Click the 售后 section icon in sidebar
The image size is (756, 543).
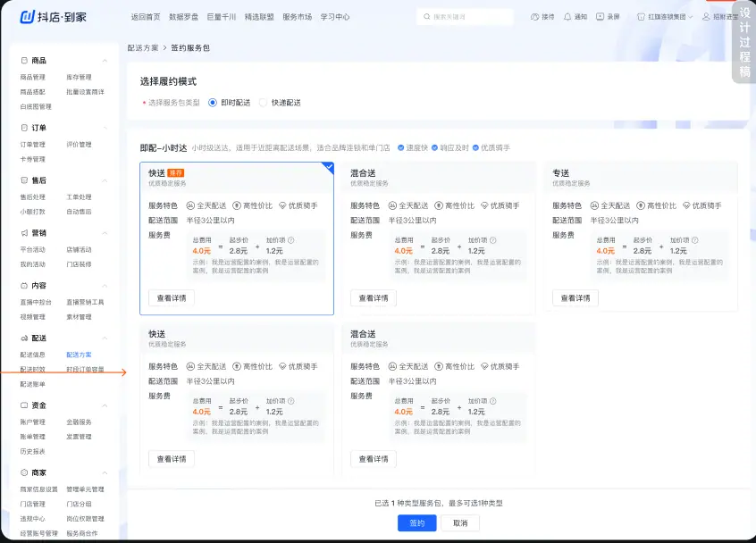[x=24, y=180]
